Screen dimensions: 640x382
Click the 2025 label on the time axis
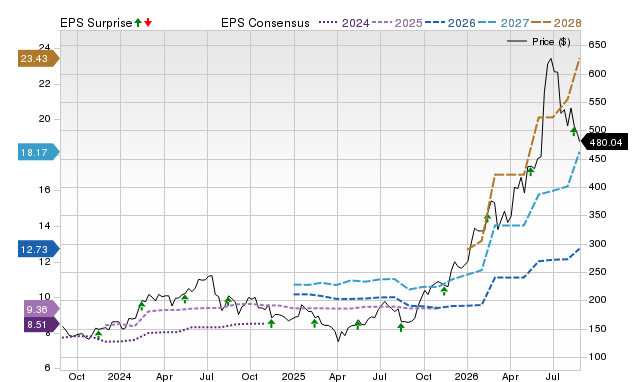293,376
